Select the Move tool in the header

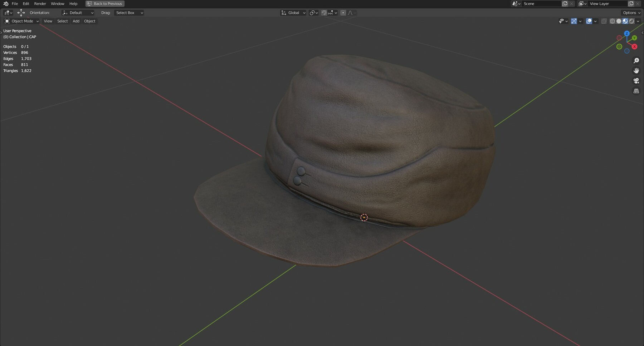click(21, 13)
